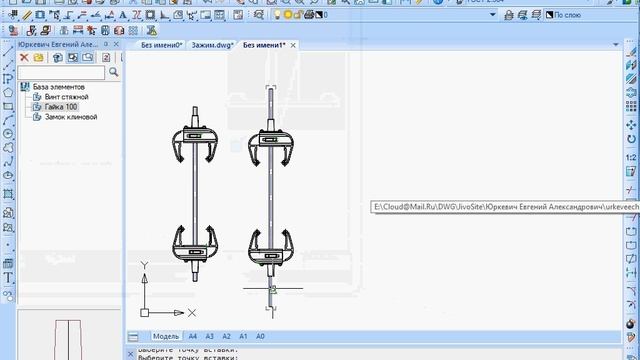This screenshot has width=640, height=360.
Task: Open the A0 layout tab
Action: [260, 336]
